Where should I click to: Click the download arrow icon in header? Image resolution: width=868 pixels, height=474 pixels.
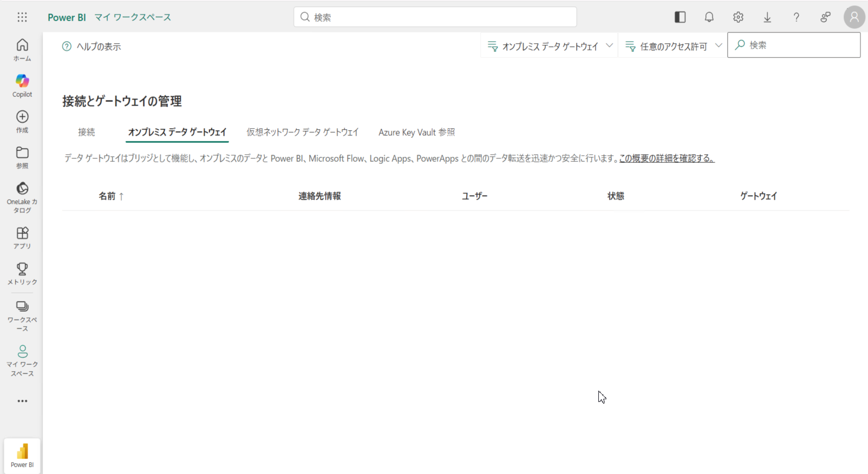767,17
